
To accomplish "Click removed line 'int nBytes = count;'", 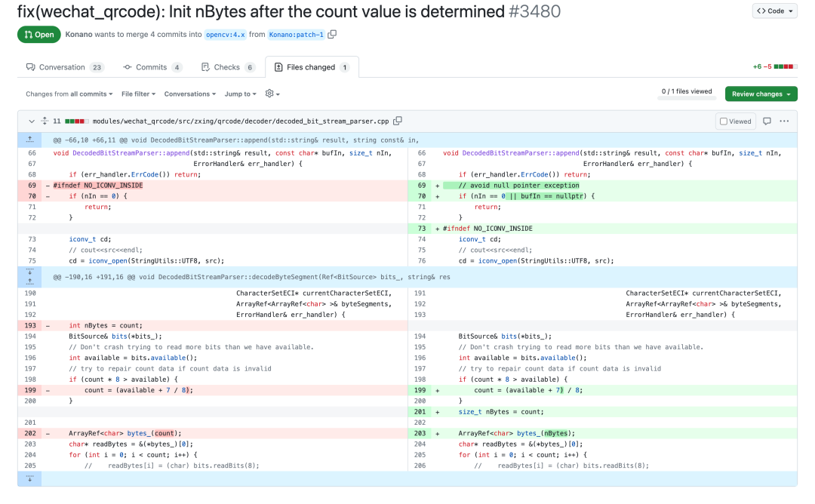I will pyautogui.click(x=106, y=326).
